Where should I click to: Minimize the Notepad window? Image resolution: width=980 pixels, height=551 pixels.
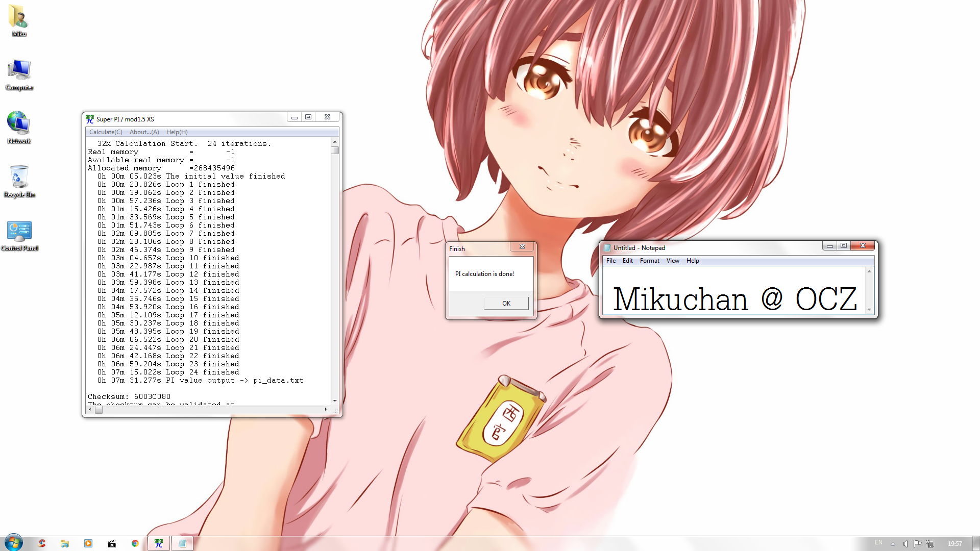click(x=829, y=246)
